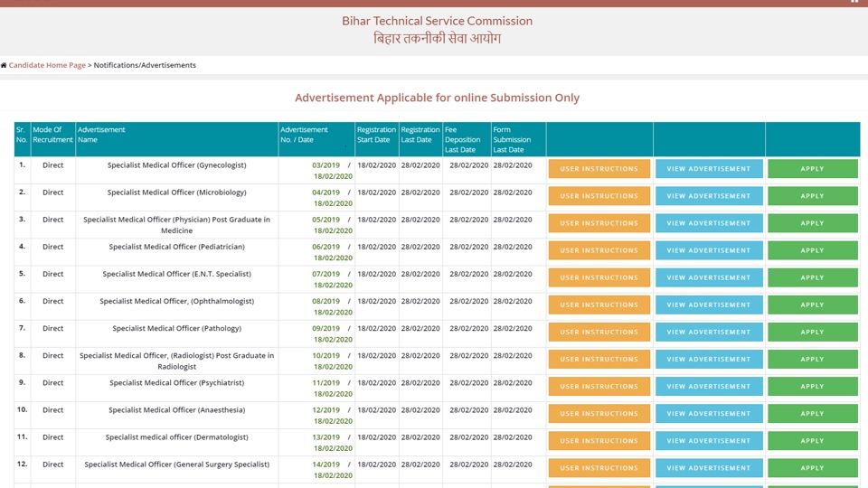Open user instructions for Gynecologist row
Image resolution: width=868 pixels, height=488 pixels.
pyautogui.click(x=599, y=169)
